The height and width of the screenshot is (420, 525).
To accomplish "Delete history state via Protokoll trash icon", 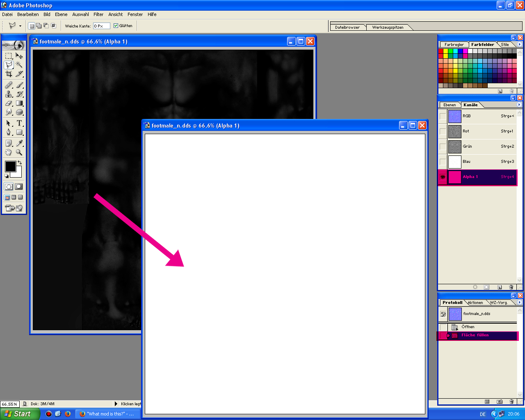I will coord(511,402).
